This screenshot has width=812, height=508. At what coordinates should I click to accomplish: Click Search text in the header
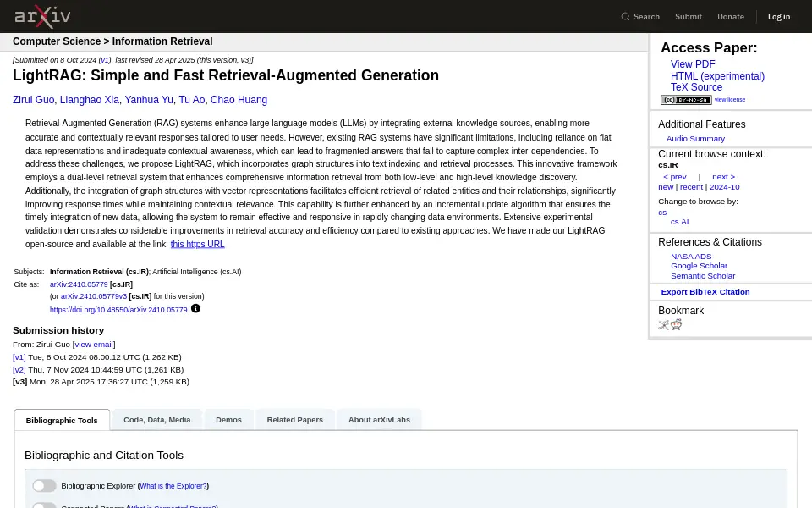(646, 17)
